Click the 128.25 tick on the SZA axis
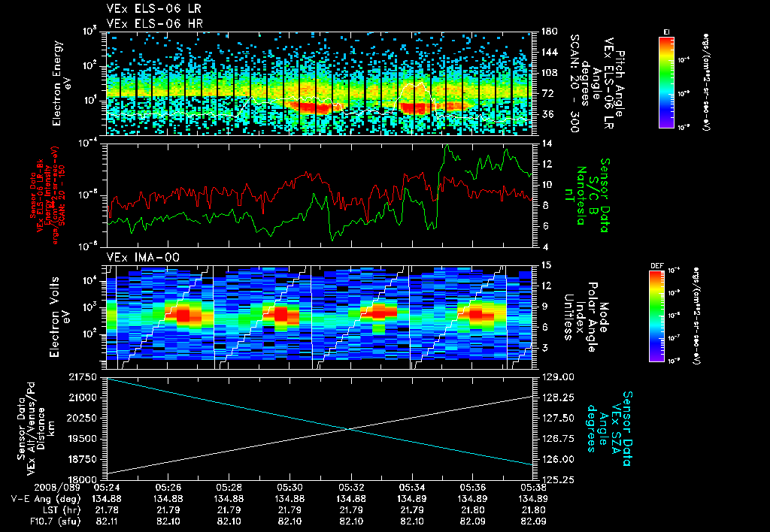The width and height of the screenshot is (770, 532). tap(557, 397)
